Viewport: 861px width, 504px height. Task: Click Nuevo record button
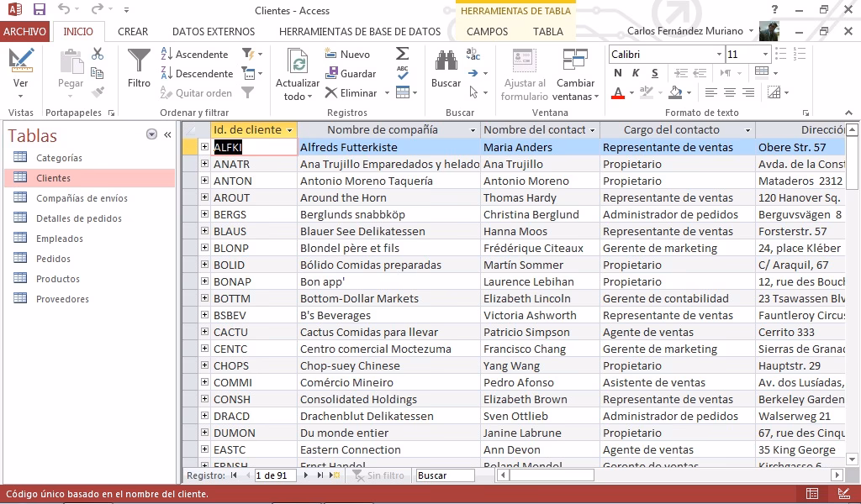[x=347, y=55]
